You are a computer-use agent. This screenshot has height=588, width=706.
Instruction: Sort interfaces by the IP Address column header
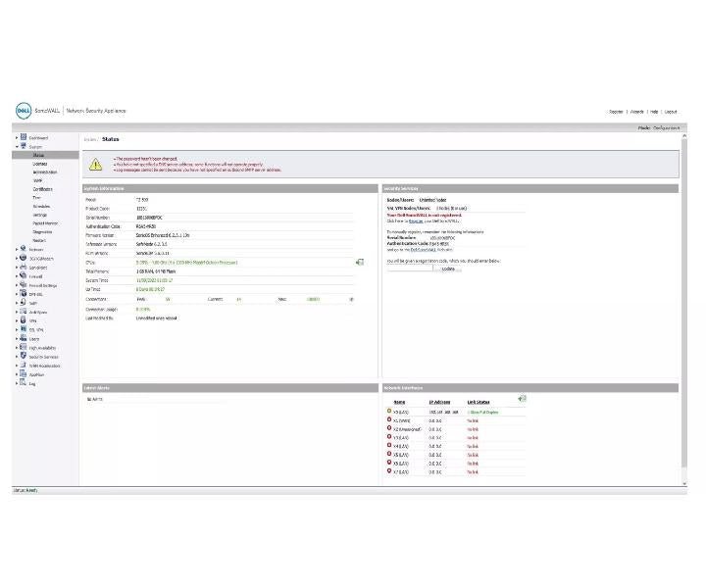tap(439, 402)
